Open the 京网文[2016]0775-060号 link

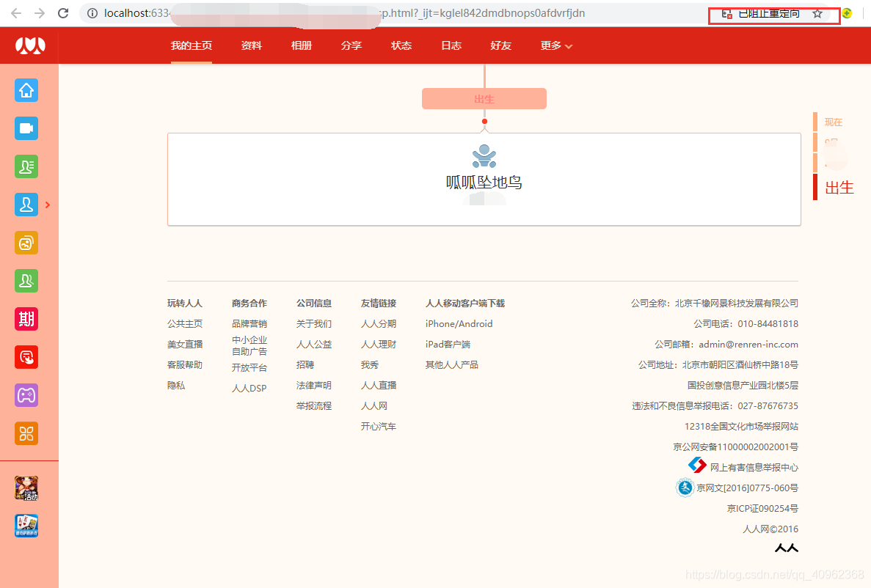(747, 488)
